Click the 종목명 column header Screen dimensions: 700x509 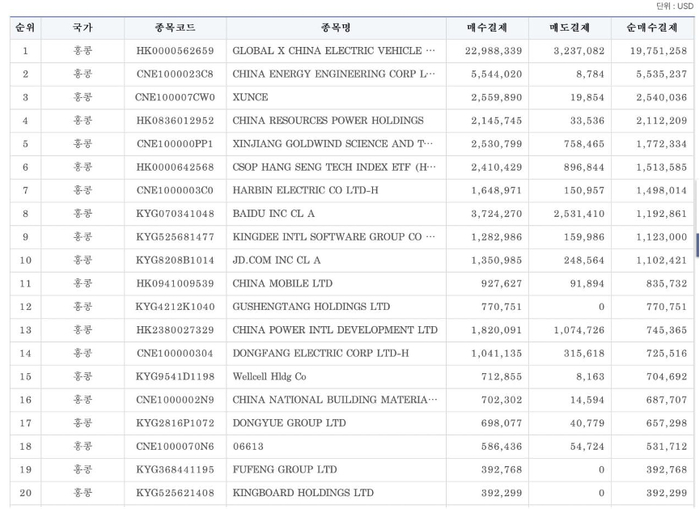point(336,28)
